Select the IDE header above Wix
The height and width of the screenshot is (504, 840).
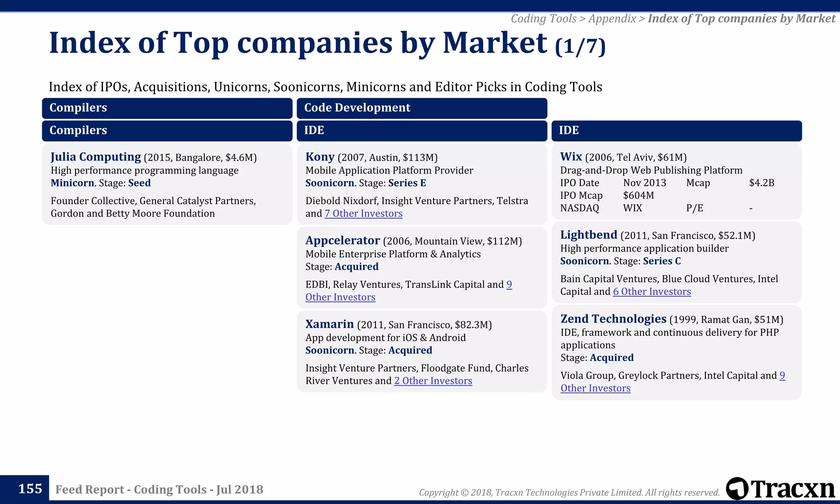point(677,131)
